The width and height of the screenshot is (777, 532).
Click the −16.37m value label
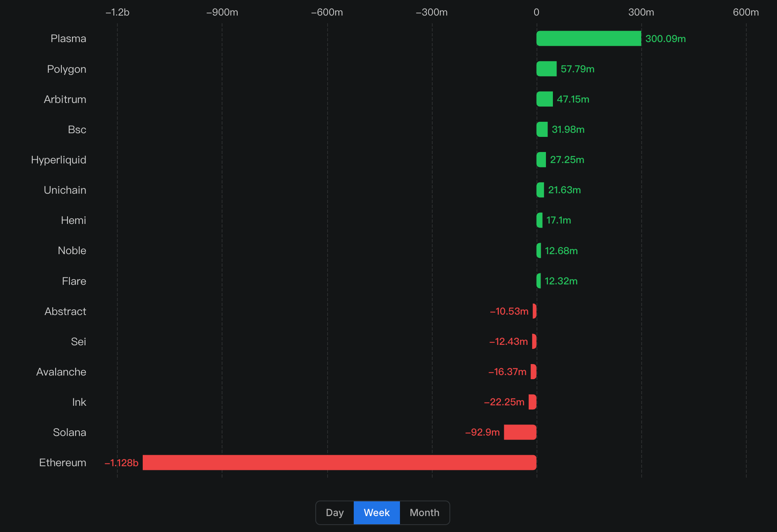[x=508, y=371]
